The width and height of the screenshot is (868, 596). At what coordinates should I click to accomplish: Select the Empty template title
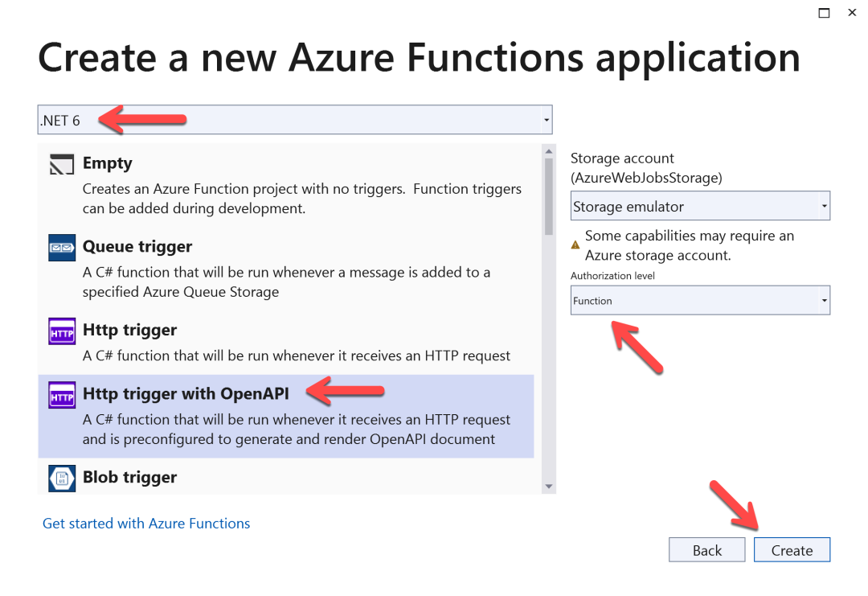pos(107,163)
